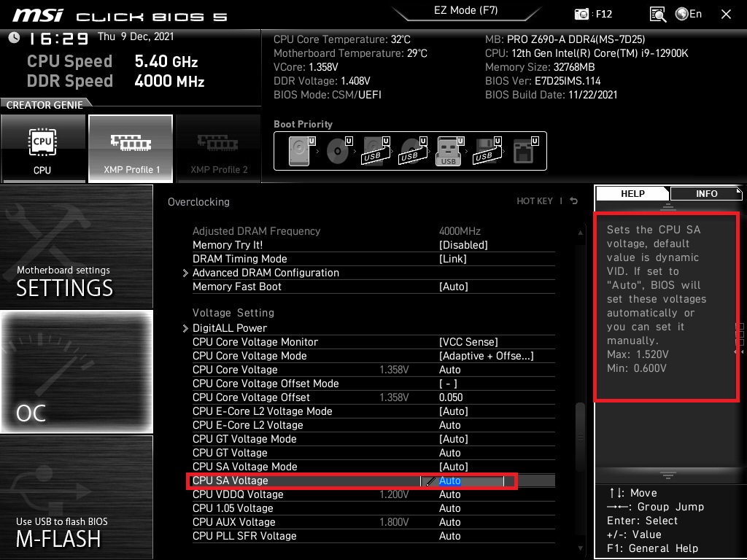Screen dimensions: 747x560
Task: Edit the CPU E-Core L2 Voltage value
Action: click(449, 425)
